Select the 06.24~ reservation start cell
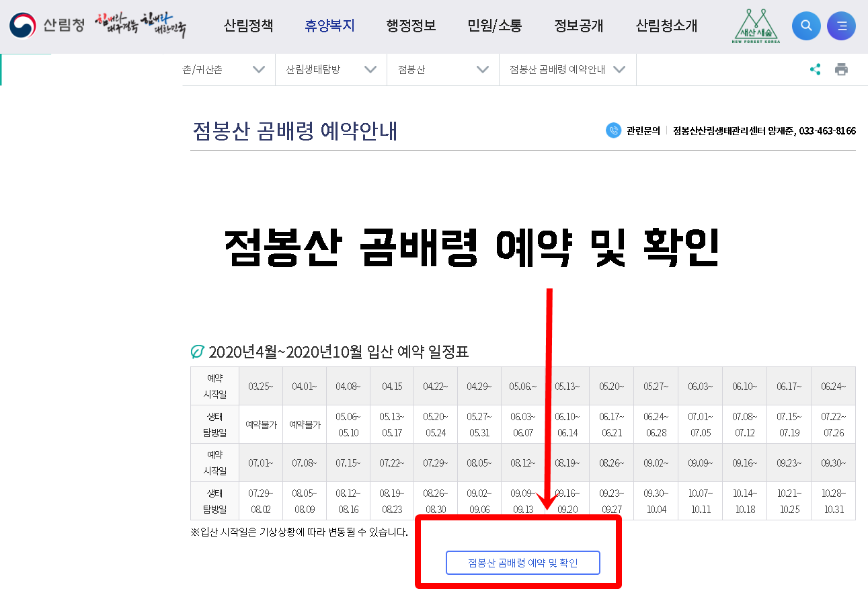The image size is (868, 595). pyautogui.click(x=833, y=386)
